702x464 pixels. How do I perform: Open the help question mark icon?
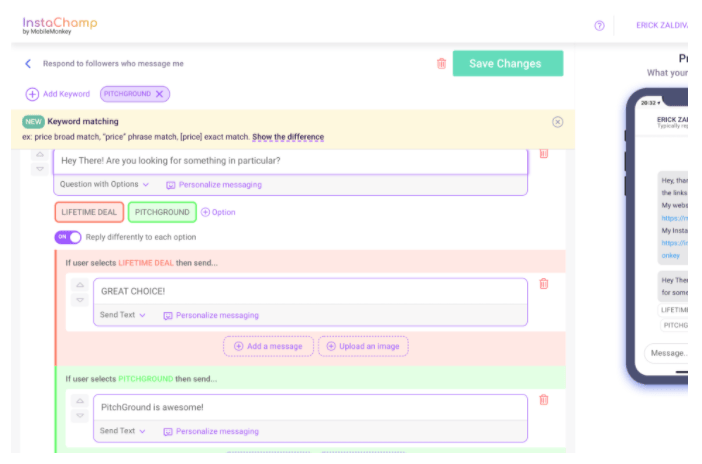click(599, 26)
